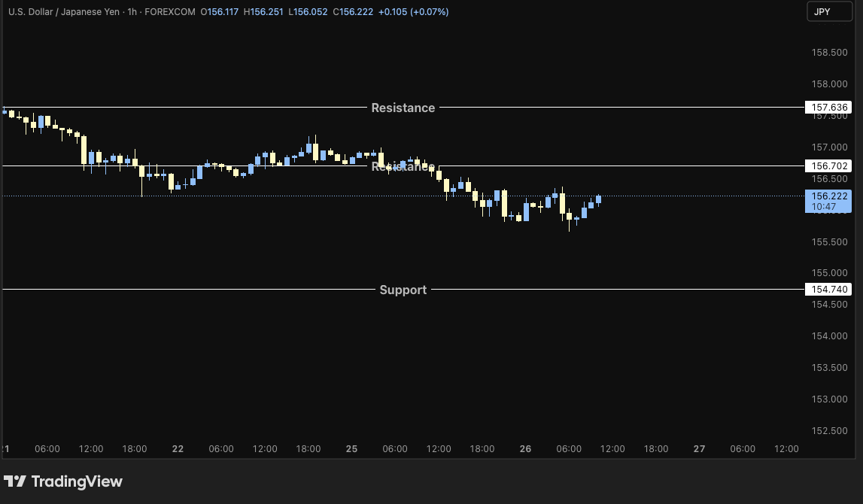Click the 156.702 resistance price tag

830,165
